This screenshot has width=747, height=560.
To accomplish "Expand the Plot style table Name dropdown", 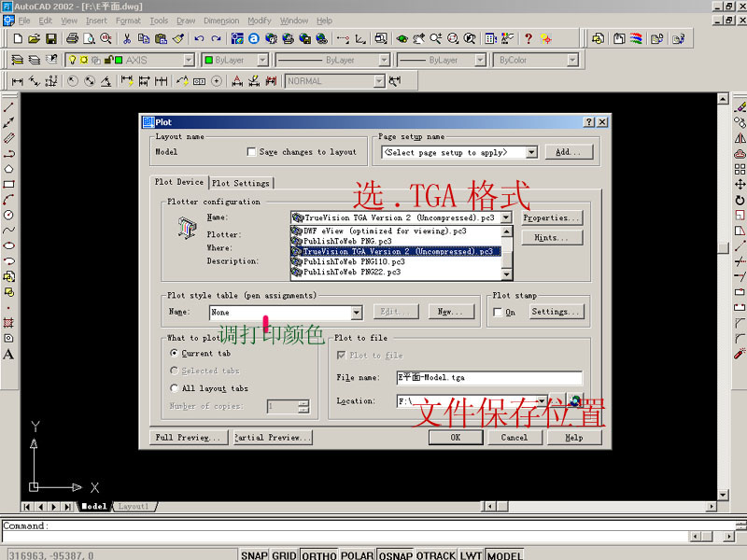I will [x=357, y=313].
